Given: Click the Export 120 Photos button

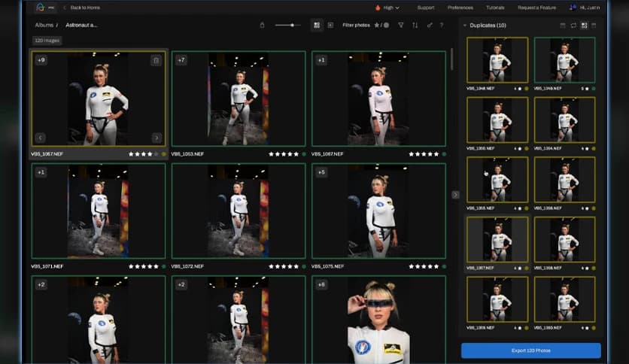Looking at the screenshot, I should click(x=530, y=350).
